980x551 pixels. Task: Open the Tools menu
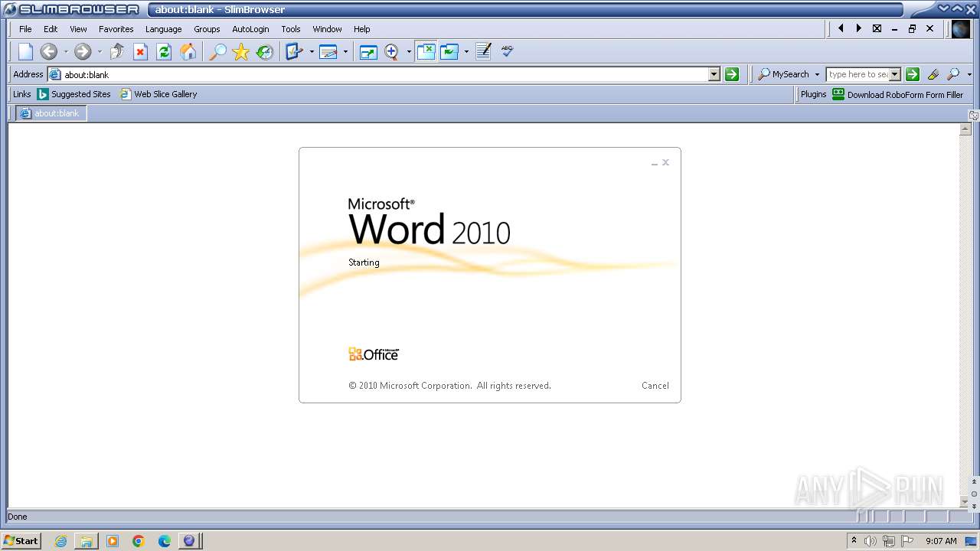pos(291,29)
